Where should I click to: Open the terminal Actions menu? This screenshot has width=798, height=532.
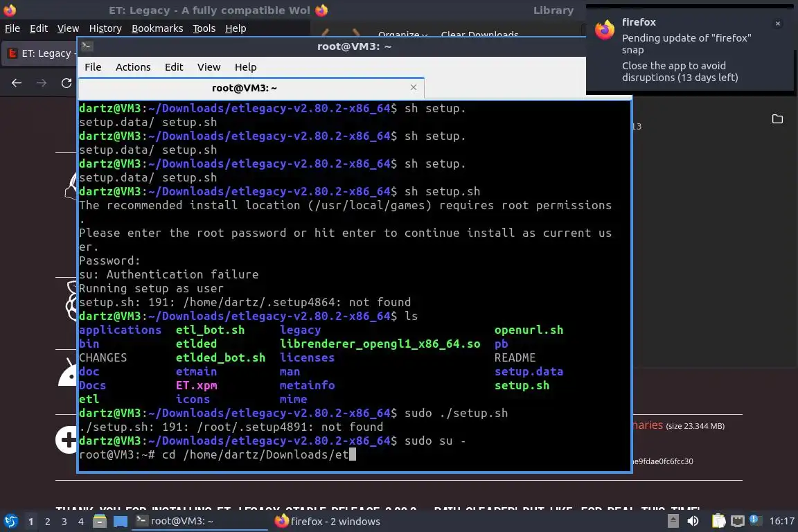point(133,67)
